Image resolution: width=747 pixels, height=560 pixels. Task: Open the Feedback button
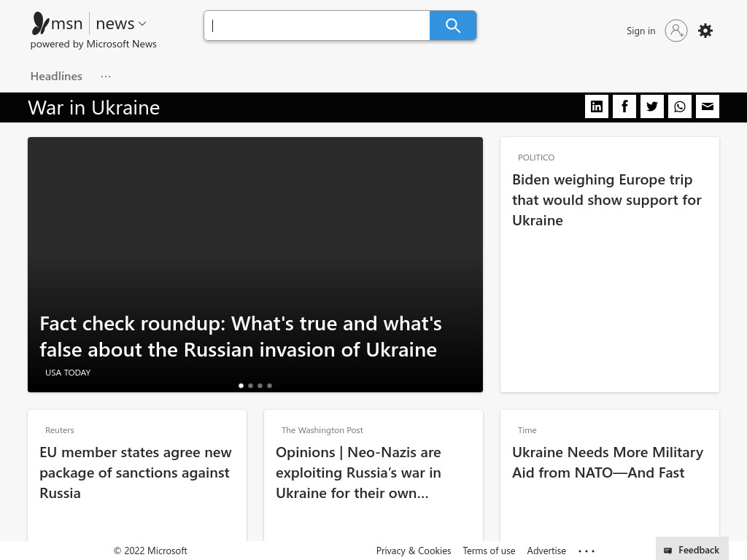pos(692,550)
